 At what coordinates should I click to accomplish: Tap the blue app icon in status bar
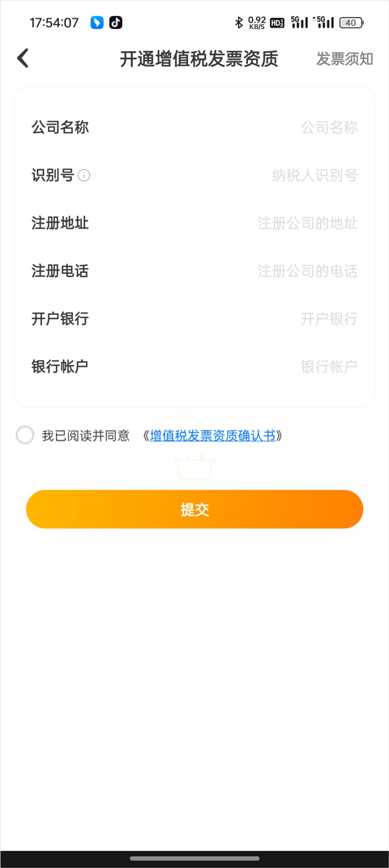tap(97, 23)
